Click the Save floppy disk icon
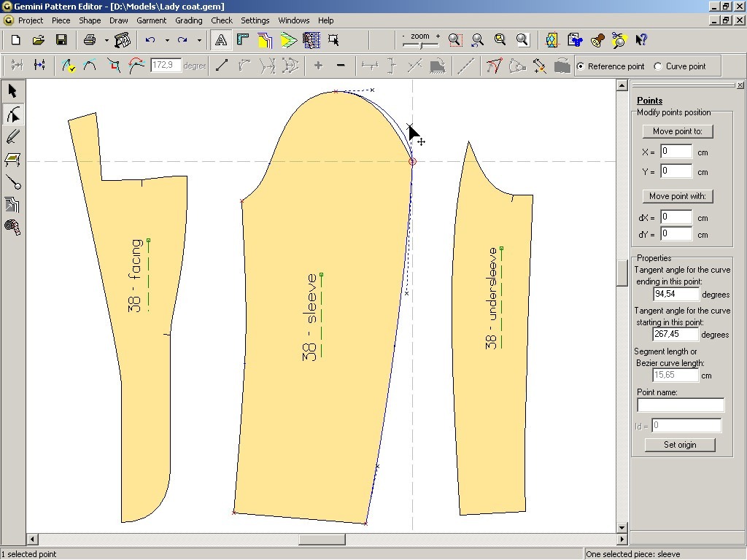Viewport: 747px width, 560px height. coord(61,40)
